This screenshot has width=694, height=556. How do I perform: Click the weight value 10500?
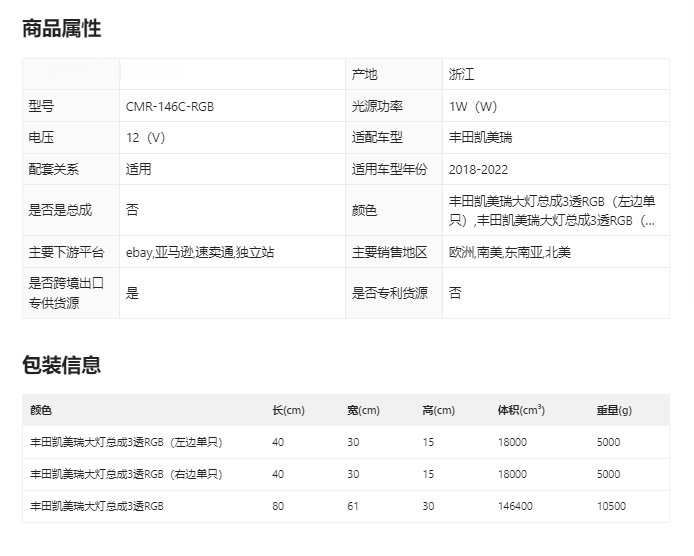click(611, 506)
